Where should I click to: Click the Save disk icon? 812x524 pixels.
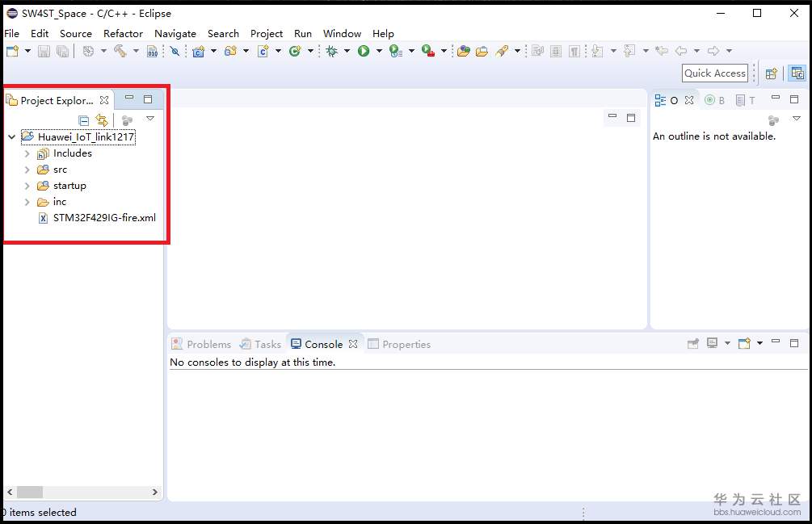click(44, 51)
